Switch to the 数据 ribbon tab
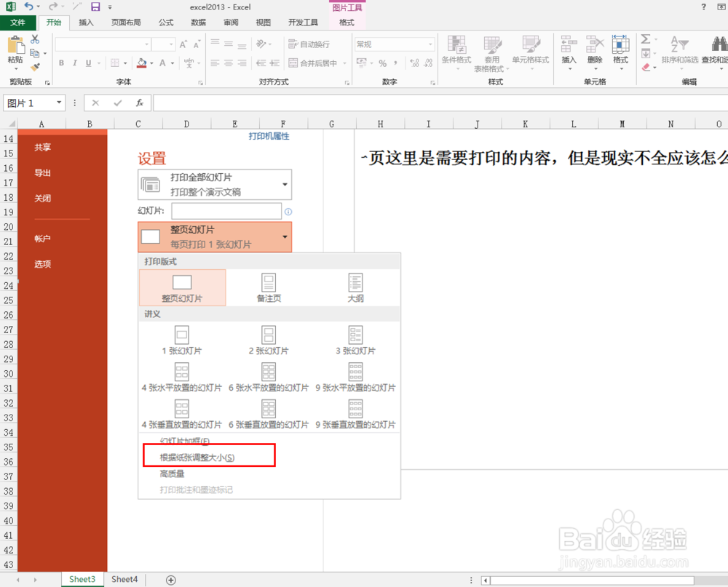This screenshot has height=587, width=728. click(198, 23)
